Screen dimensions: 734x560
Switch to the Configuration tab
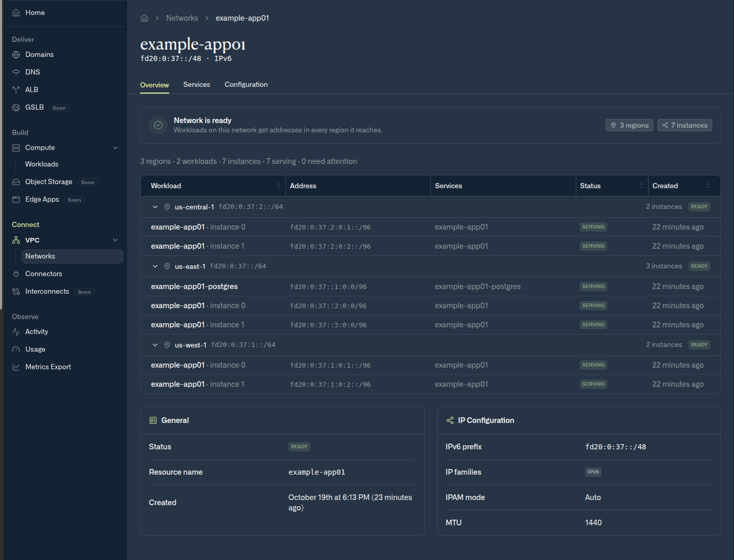[246, 84]
